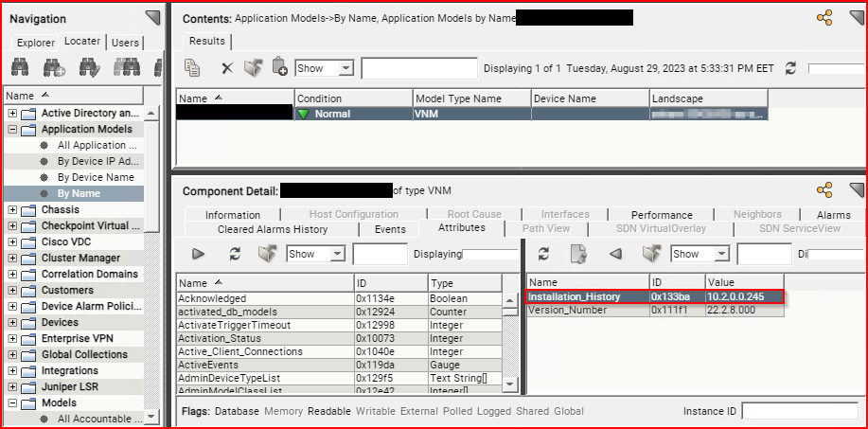Switch to the Performance tab
The width and height of the screenshot is (868, 429).
pyautogui.click(x=662, y=215)
